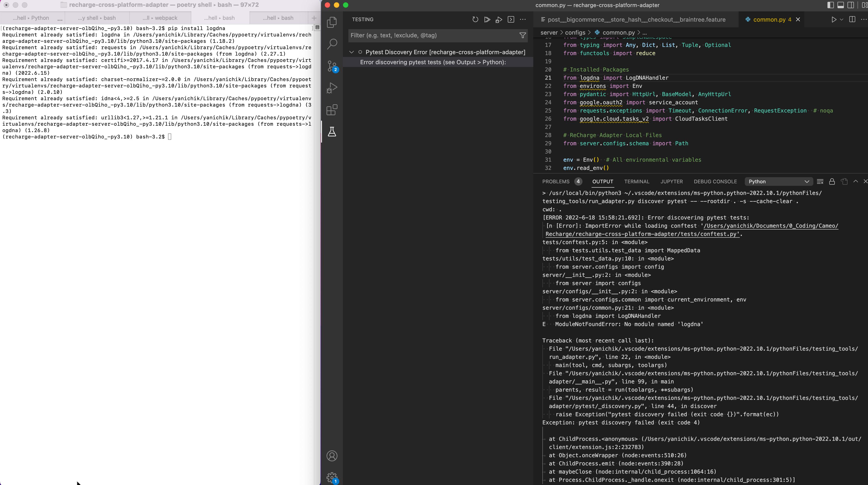Image resolution: width=868 pixels, height=485 pixels.
Task: Open the Accounts menu icon
Action: [332, 456]
